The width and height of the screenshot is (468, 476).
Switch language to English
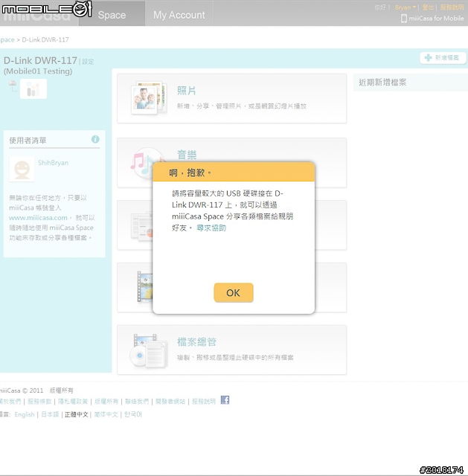(25, 414)
